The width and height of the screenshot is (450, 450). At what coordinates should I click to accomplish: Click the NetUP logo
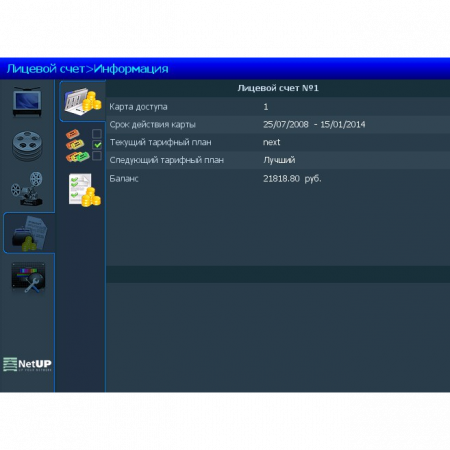27,364
